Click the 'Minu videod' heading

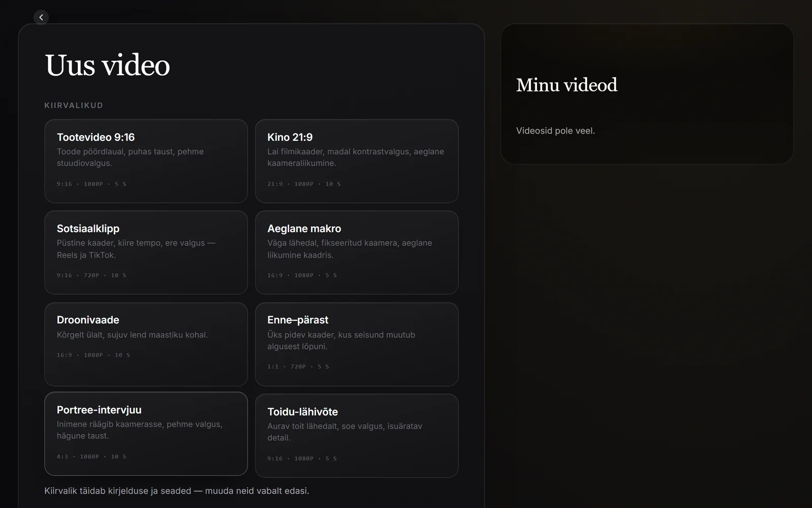pos(567,85)
